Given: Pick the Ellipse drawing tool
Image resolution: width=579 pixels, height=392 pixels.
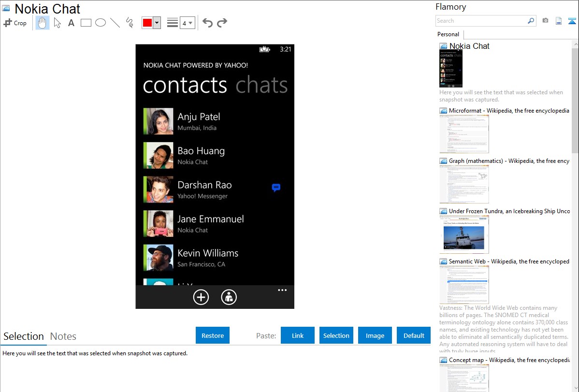Looking at the screenshot, I should point(101,23).
